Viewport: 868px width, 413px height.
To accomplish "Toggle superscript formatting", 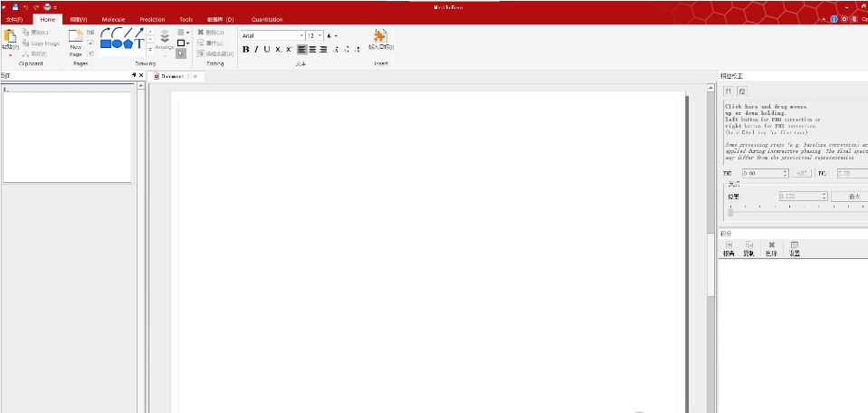I will point(289,49).
